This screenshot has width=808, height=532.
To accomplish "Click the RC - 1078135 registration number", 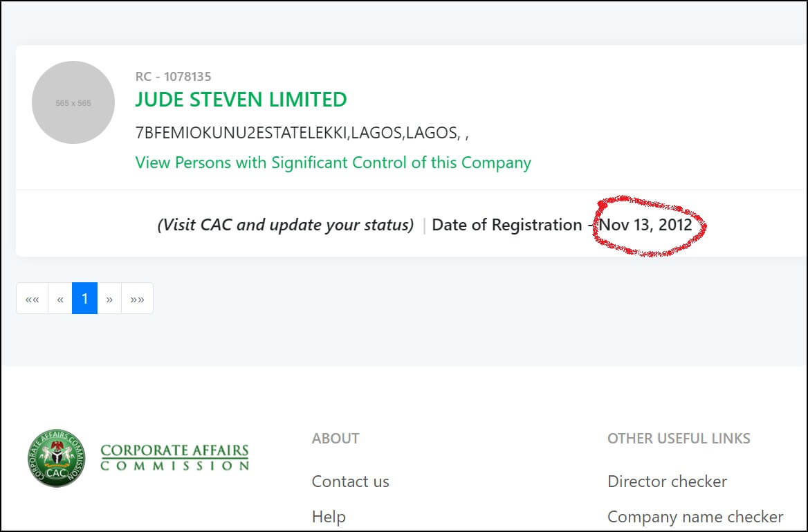I will pyautogui.click(x=173, y=77).
